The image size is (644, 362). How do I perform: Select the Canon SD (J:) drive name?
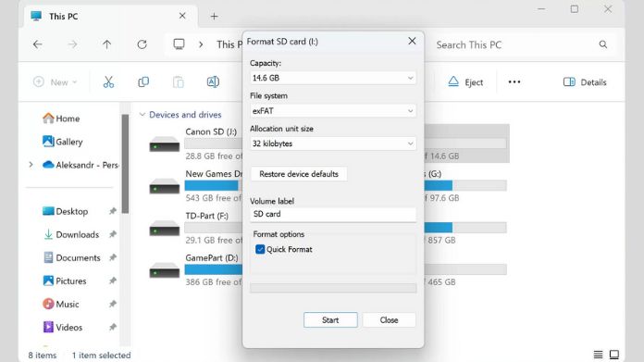[211, 131]
